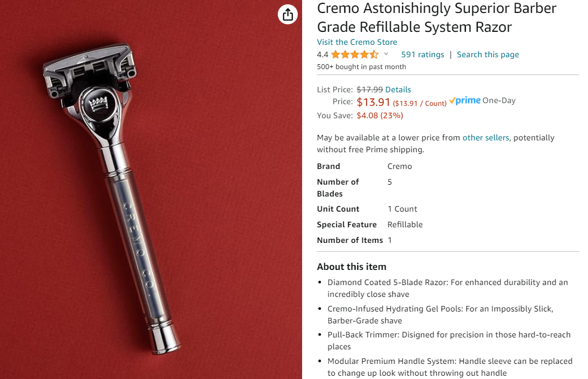Screen dimensions: 588x379
Task: Click the orange star rating icons
Action: click(355, 55)
